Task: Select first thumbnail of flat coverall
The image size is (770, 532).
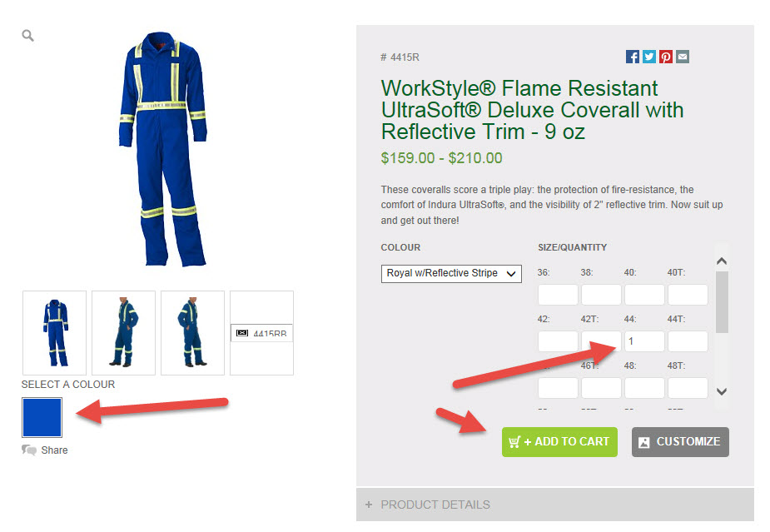Action: pos(54,332)
